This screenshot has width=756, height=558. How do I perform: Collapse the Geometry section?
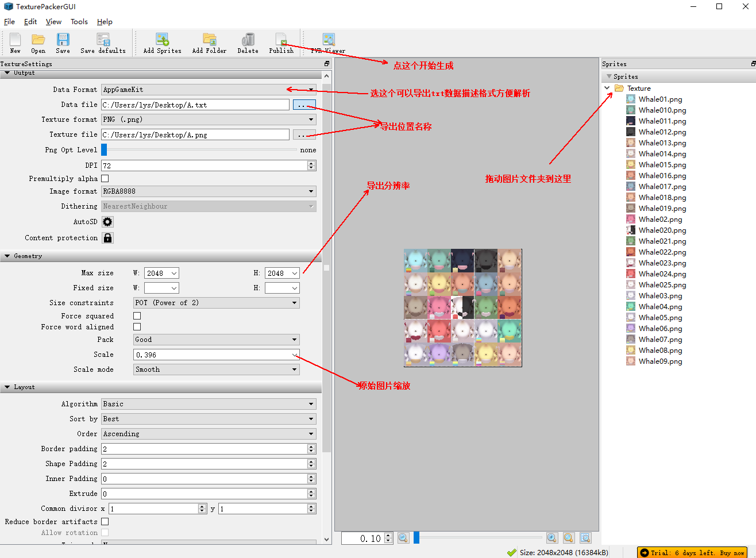7,256
